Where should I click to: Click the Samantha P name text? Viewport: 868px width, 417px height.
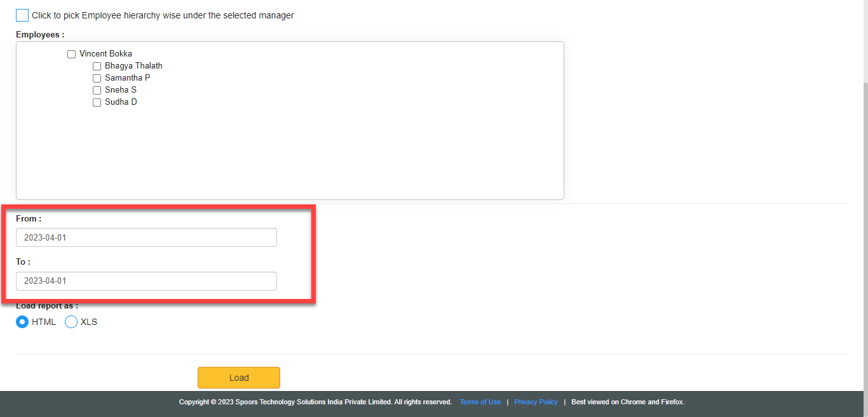click(127, 78)
